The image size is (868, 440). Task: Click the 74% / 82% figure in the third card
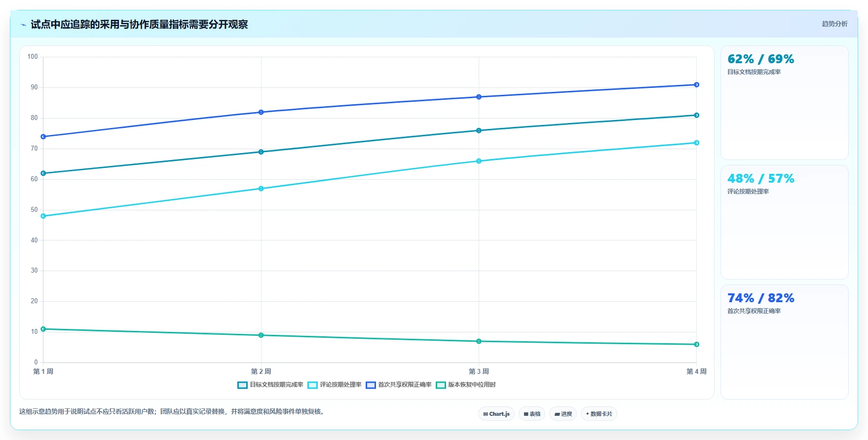pyautogui.click(x=760, y=298)
